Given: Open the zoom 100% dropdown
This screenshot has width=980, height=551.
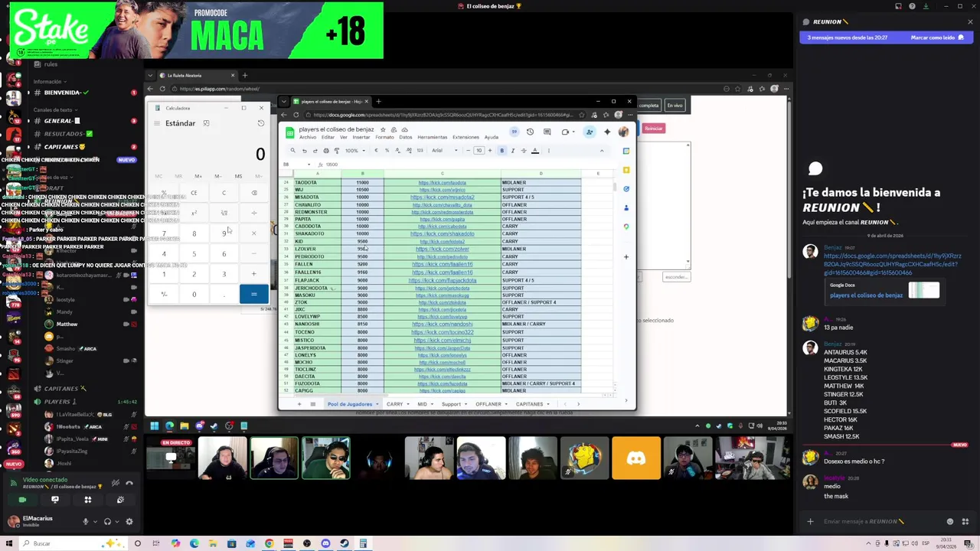Looking at the screenshot, I should click(x=355, y=151).
